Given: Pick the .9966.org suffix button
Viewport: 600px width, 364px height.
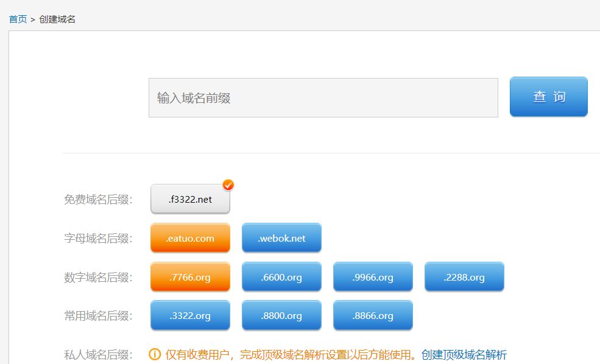Looking at the screenshot, I should (373, 277).
